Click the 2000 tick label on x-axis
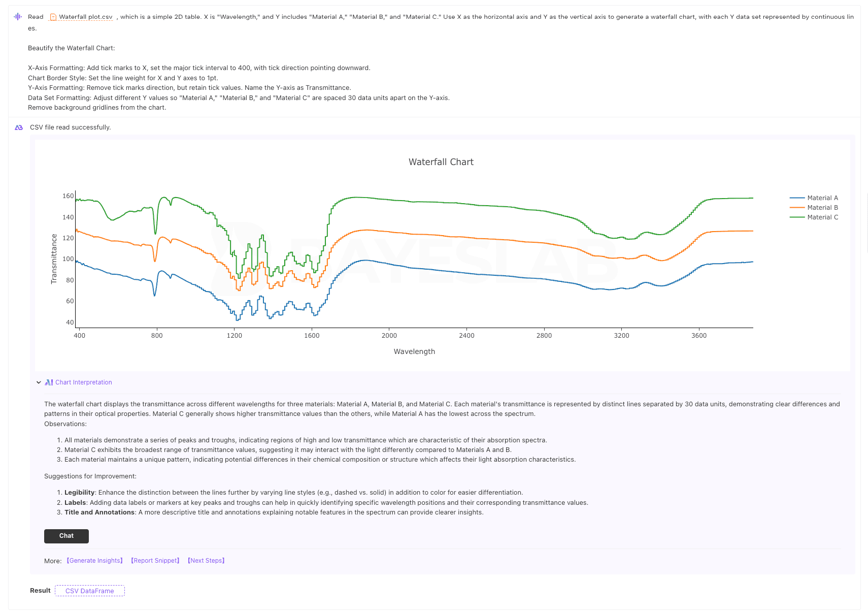This screenshot has height=613, width=868. coord(389,336)
